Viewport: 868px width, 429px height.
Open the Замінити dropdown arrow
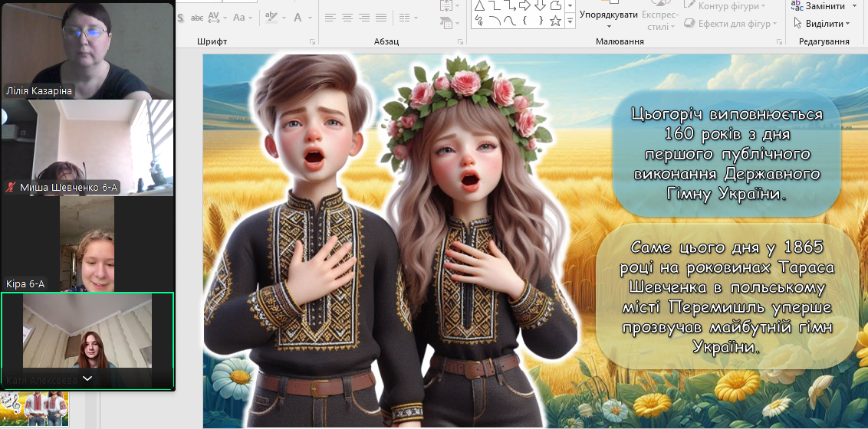click(x=853, y=6)
